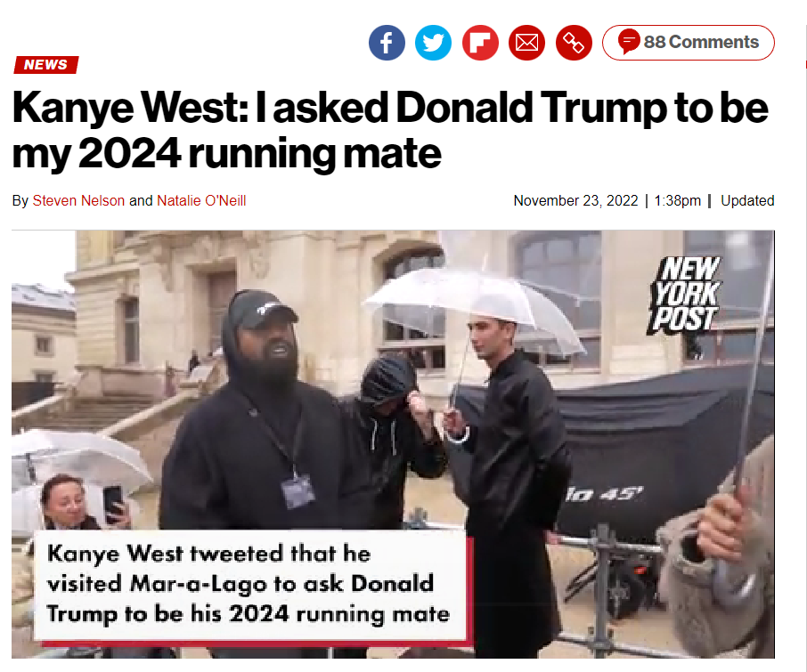Click the video caption about Mar-a-Lago
Screen dimensions: 807x672
249,584
